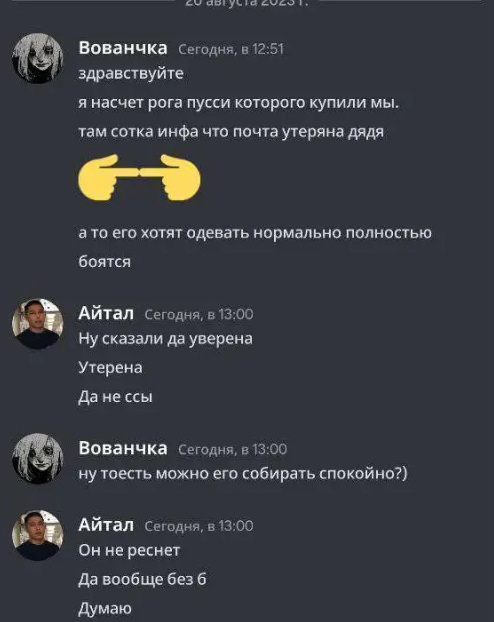This screenshot has height=622, width=494.
Task: Click the Айтал username above 'Он не реснет'
Action: click(106, 525)
